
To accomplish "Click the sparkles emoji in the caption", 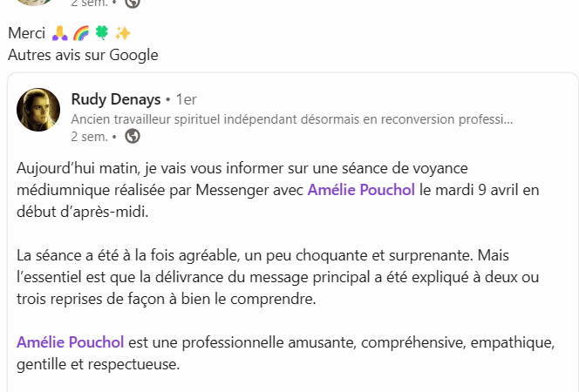I will click(x=123, y=34).
